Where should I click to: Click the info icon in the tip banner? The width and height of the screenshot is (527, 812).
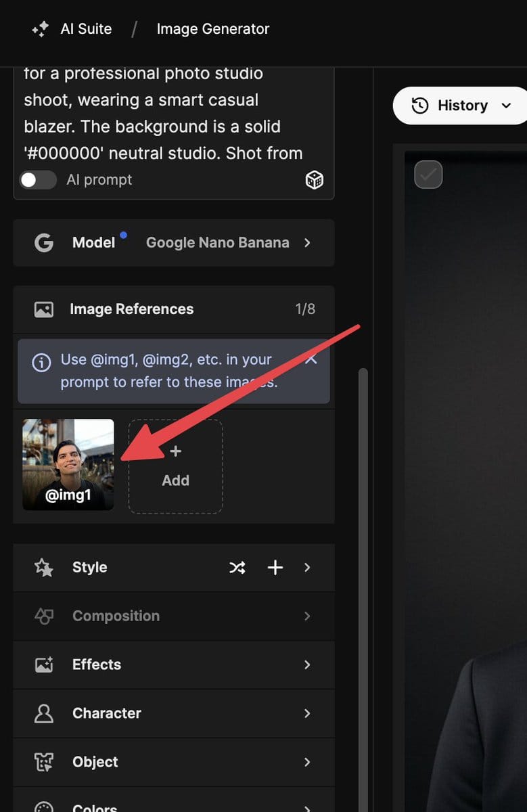pyautogui.click(x=41, y=363)
